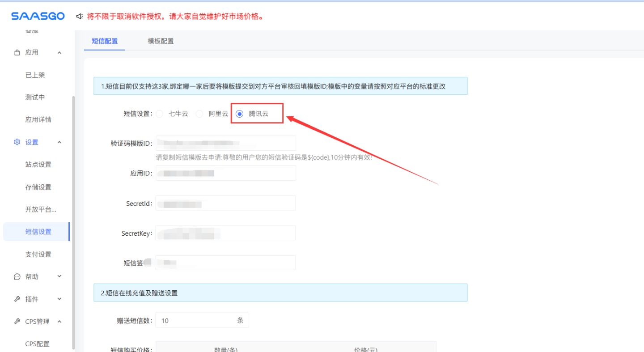Click the SecretKey input field

tap(225, 233)
